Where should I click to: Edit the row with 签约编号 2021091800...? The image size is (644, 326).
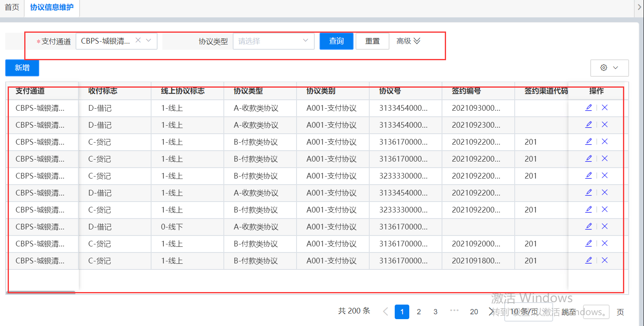pyautogui.click(x=589, y=260)
